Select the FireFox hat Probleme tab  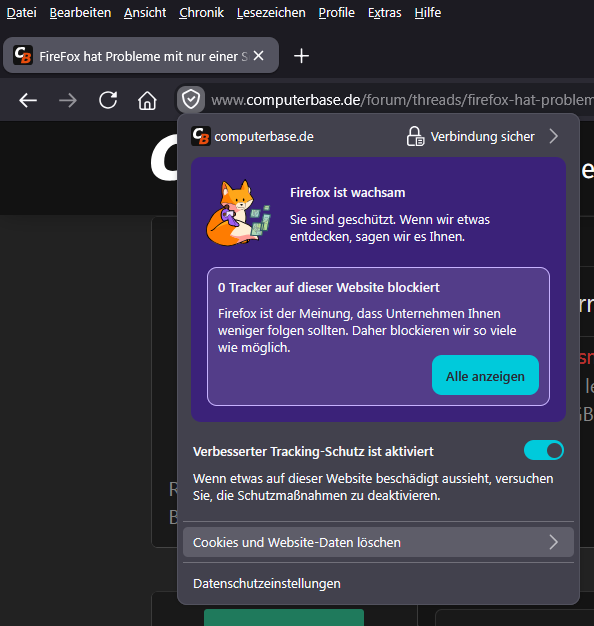pos(141,55)
